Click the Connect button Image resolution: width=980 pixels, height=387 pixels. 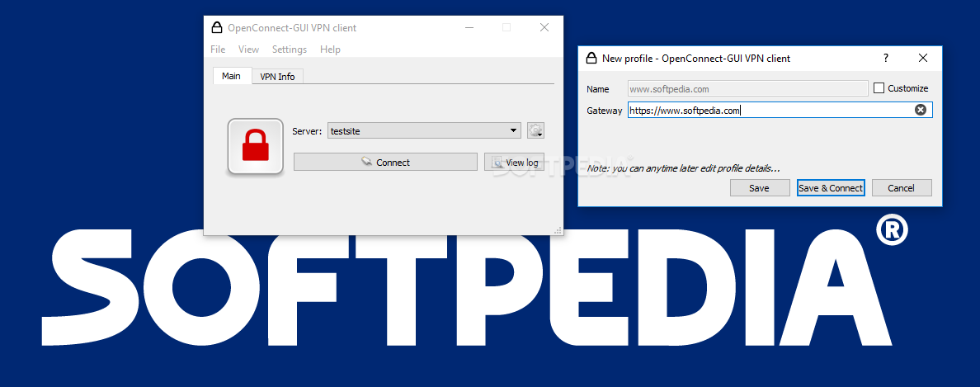pyautogui.click(x=385, y=162)
